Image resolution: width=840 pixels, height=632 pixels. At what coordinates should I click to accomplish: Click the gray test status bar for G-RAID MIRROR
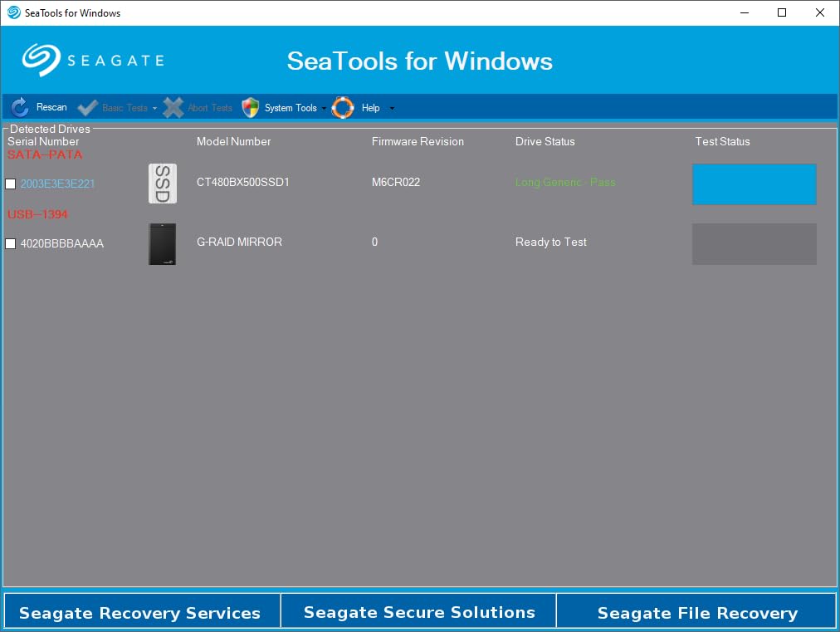755,244
